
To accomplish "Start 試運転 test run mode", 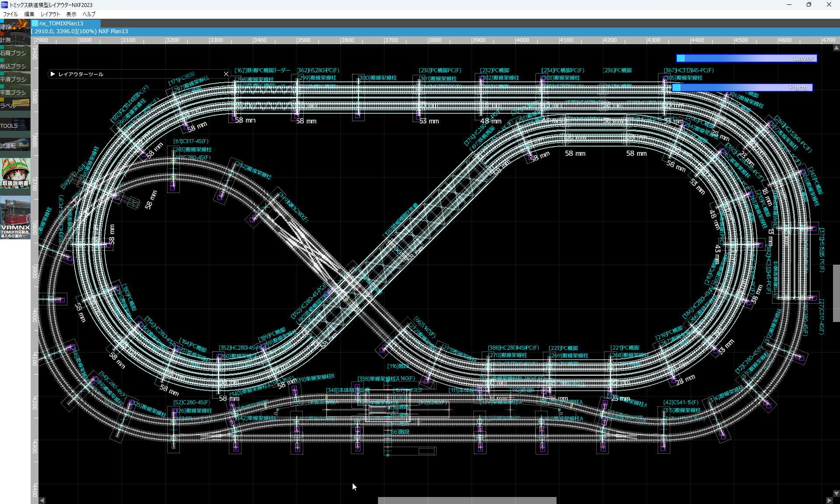I will (x=15, y=145).
